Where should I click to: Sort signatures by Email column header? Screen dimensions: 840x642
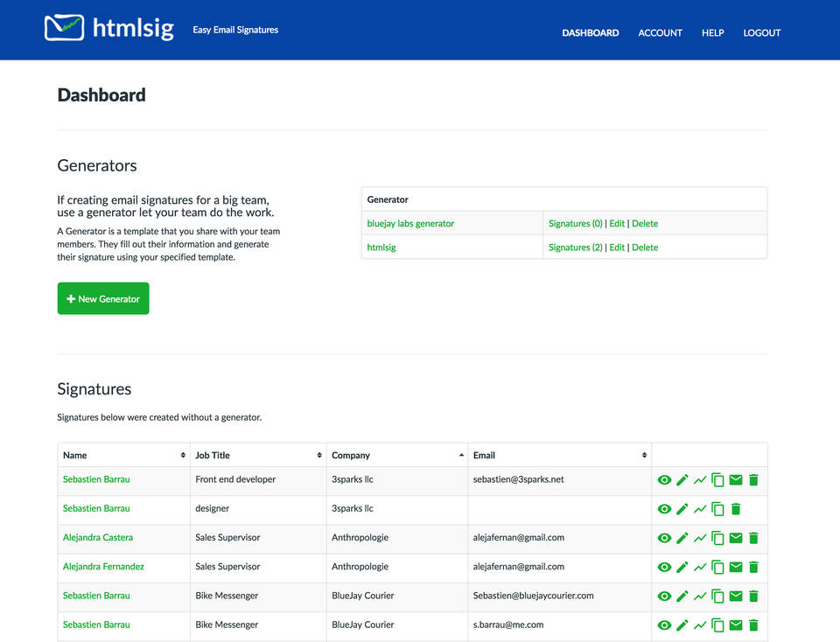pyautogui.click(x=644, y=455)
